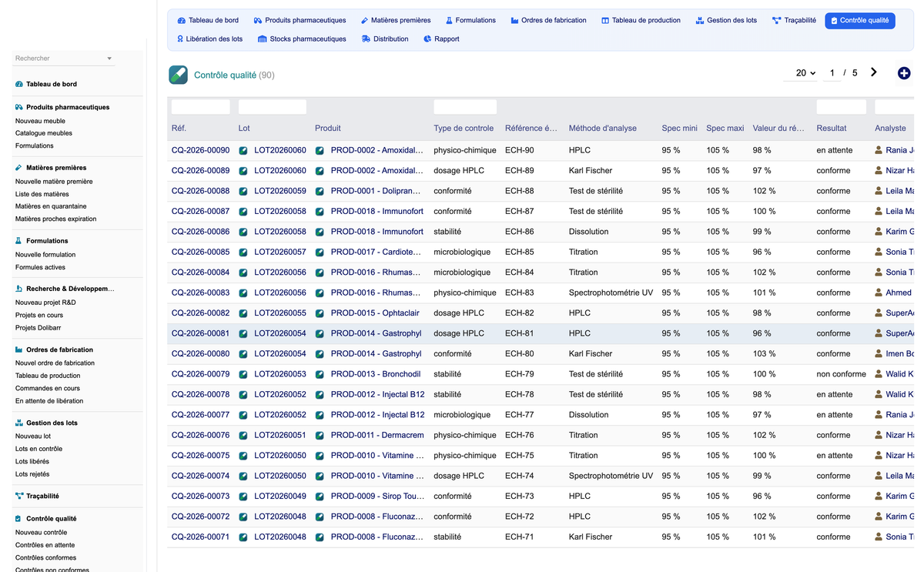
Task: Open record CQ-2026-00081
Action: [200, 333]
